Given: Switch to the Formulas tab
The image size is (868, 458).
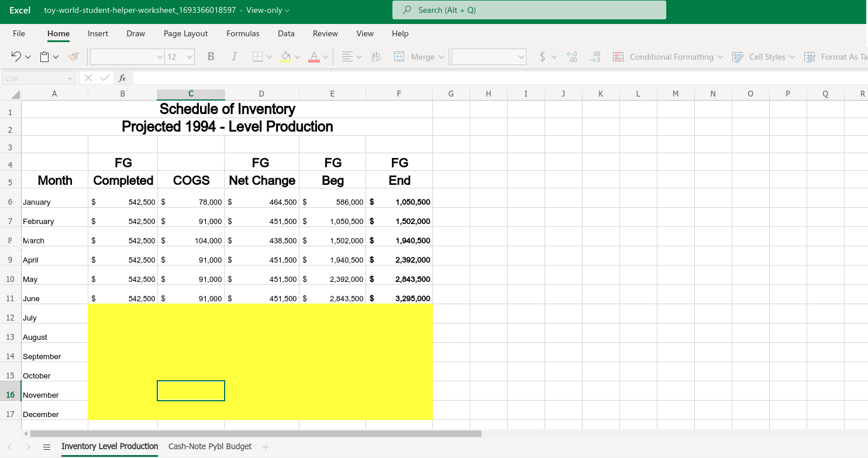Looking at the screenshot, I should (x=243, y=33).
